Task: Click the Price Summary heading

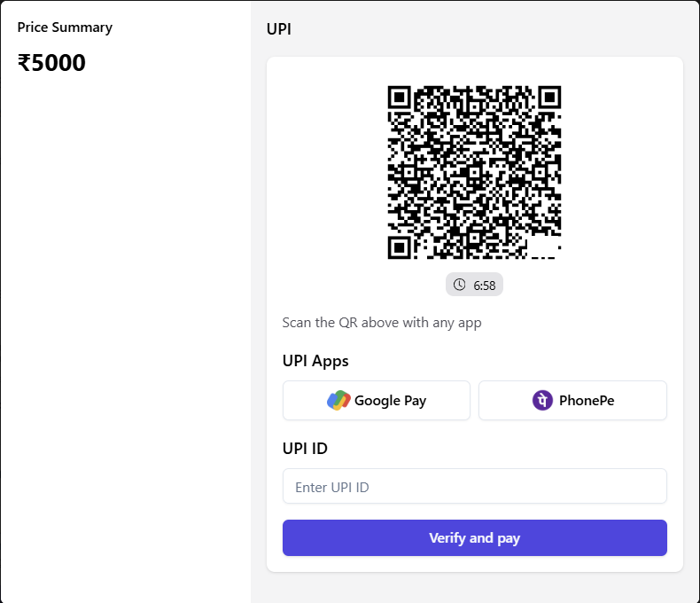Action: 65,27
